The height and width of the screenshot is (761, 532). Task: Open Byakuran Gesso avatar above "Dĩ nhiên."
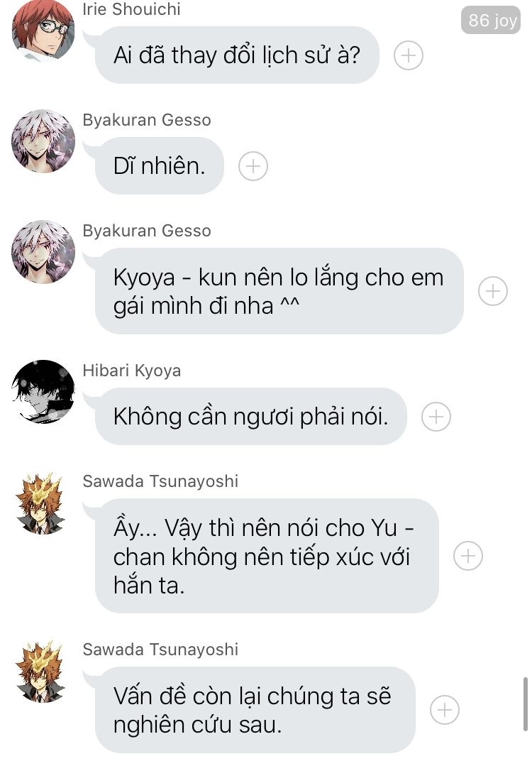tap(43, 141)
